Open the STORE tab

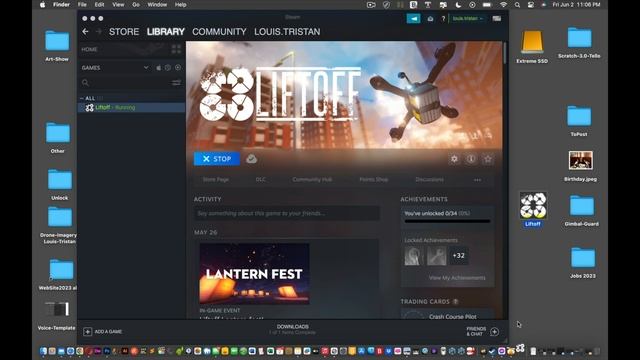124,31
